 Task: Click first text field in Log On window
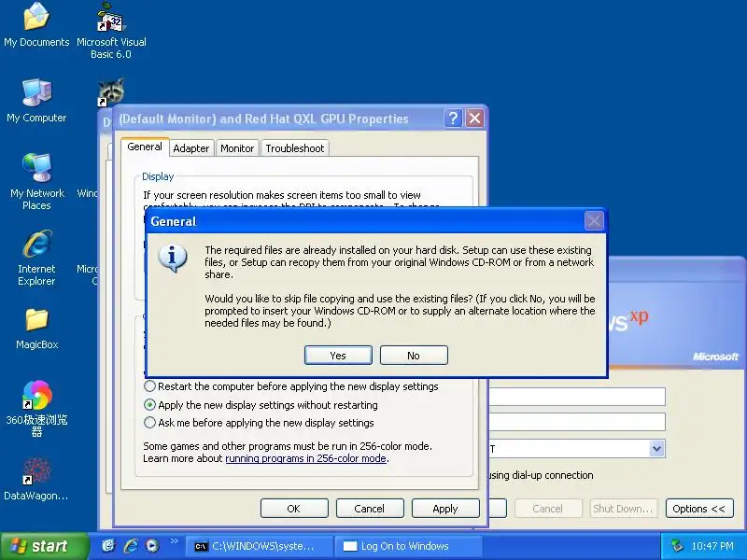click(x=577, y=396)
